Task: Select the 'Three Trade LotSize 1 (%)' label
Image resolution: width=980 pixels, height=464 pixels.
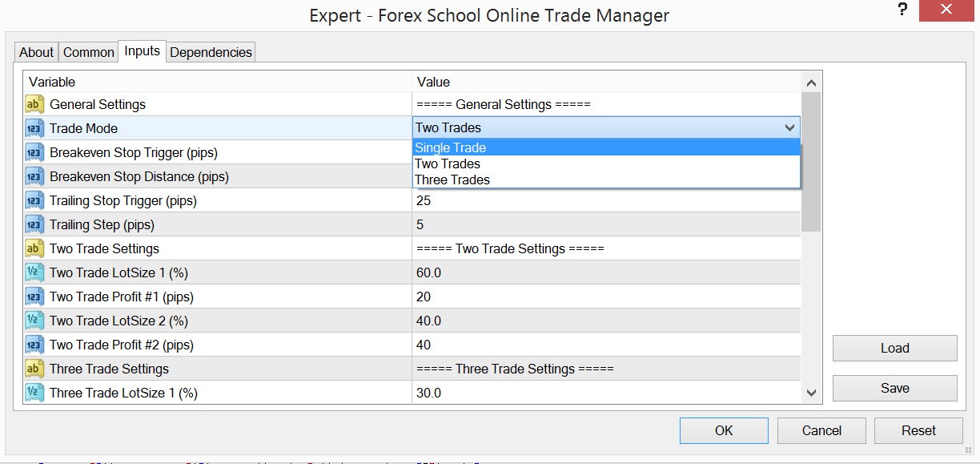Action: [123, 393]
